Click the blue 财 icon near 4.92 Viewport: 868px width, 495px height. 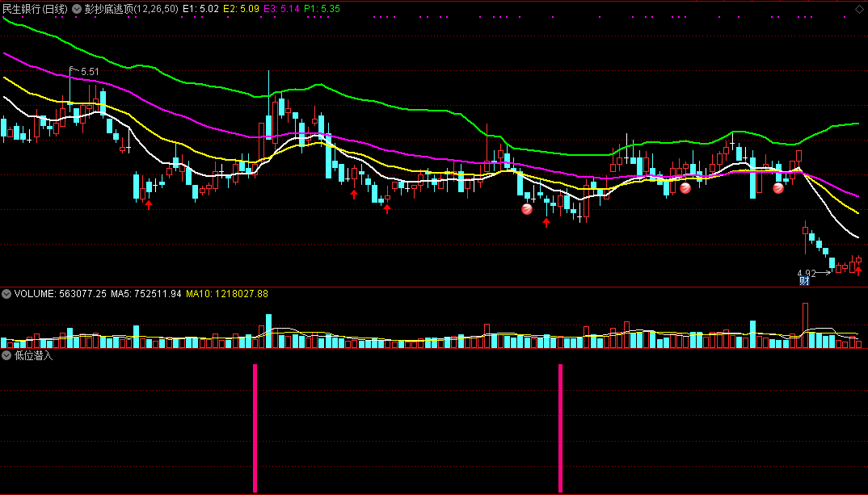pyautogui.click(x=804, y=281)
